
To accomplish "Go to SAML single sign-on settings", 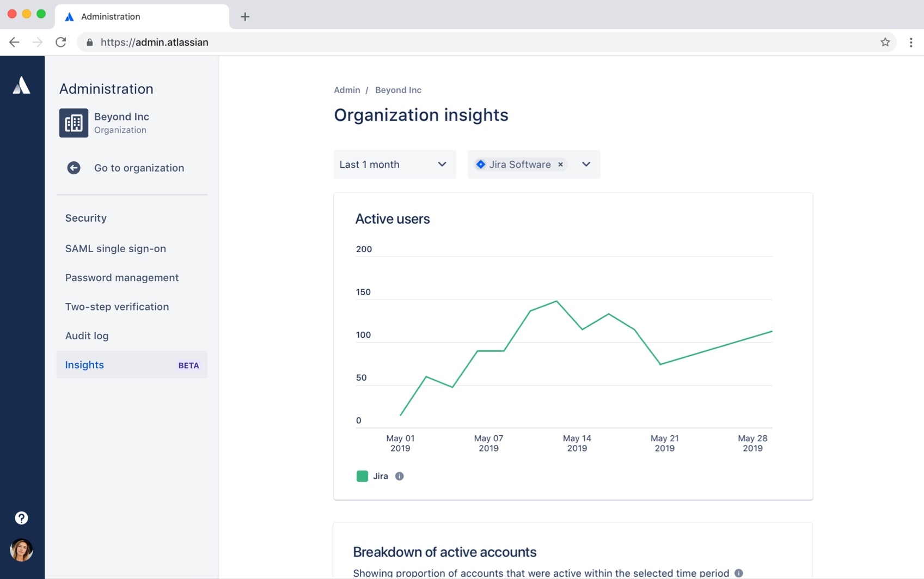I will (115, 248).
